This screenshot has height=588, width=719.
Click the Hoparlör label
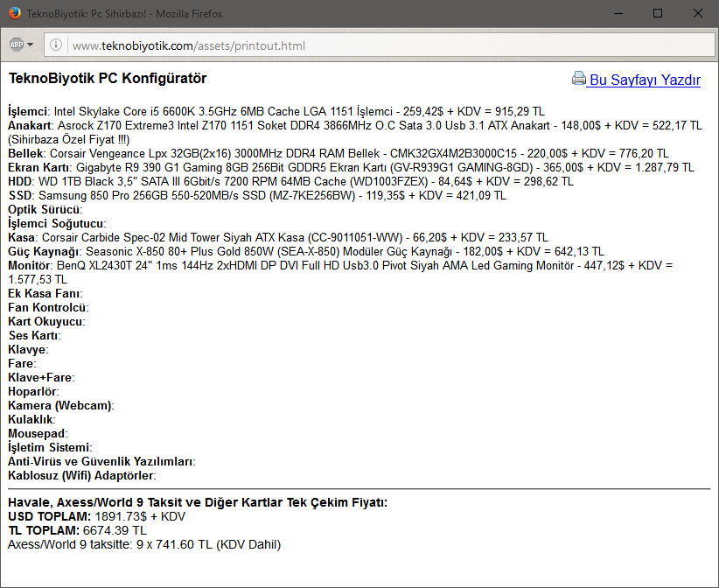coord(33,391)
